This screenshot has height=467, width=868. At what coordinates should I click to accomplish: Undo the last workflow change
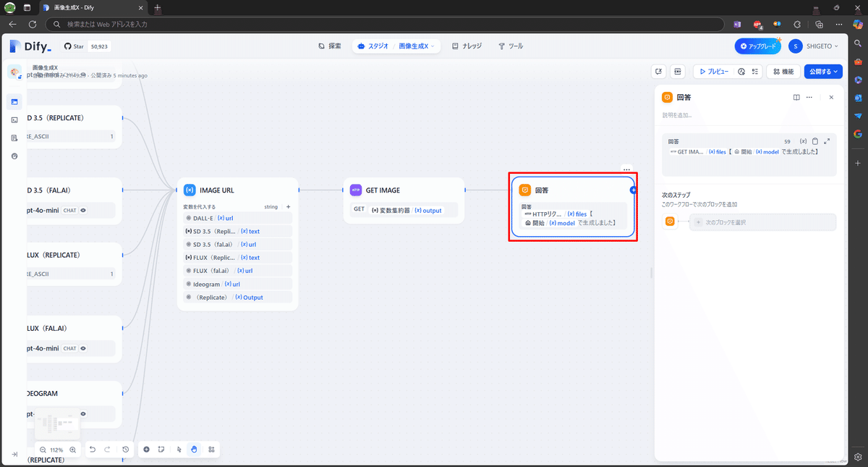[92, 450]
